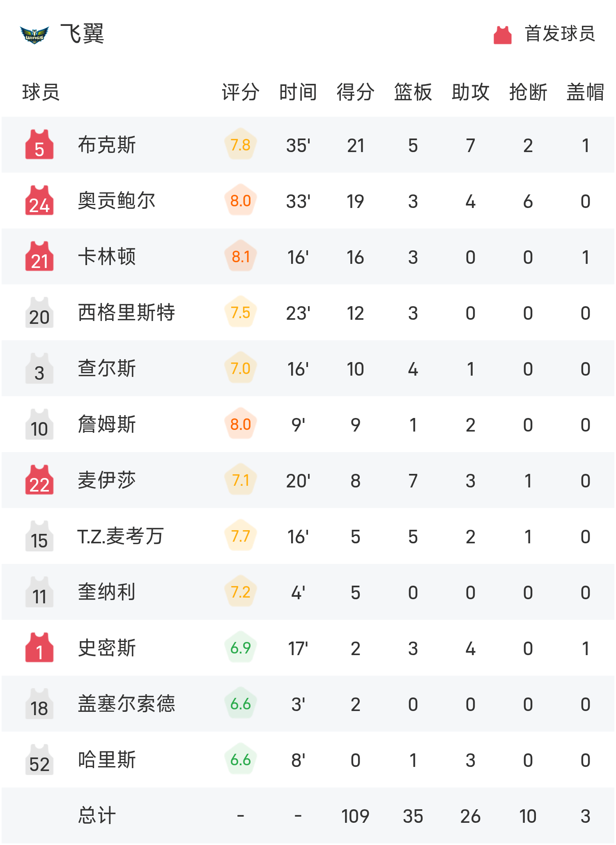This screenshot has height=845, width=616.
Task: Open 飞翼 team name link
Action: (82, 34)
